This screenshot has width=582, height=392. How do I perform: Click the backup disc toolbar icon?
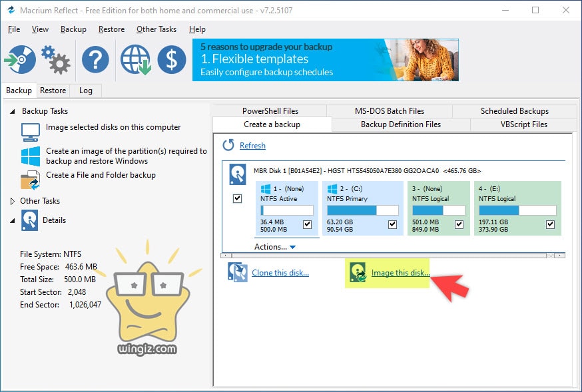click(20, 59)
